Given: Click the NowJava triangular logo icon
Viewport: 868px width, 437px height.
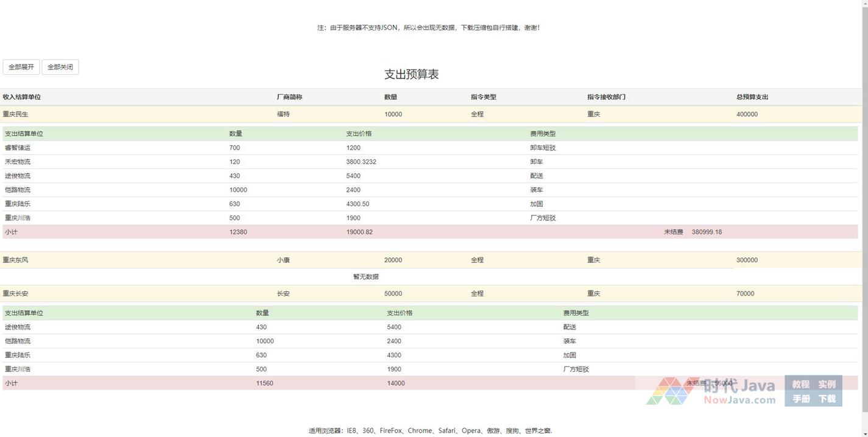Looking at the screenshot, I should pyautogui.click(x=669, y=391).
